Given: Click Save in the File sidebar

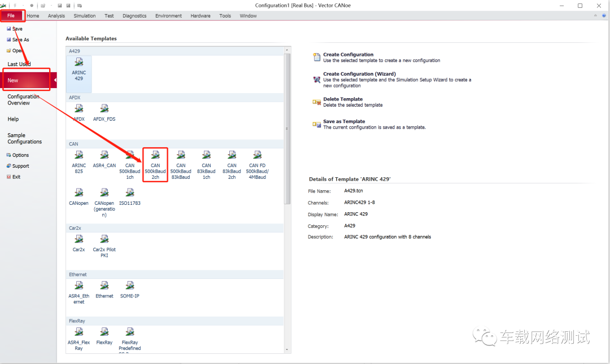Looking at the screenshot, I should (14, 29).
